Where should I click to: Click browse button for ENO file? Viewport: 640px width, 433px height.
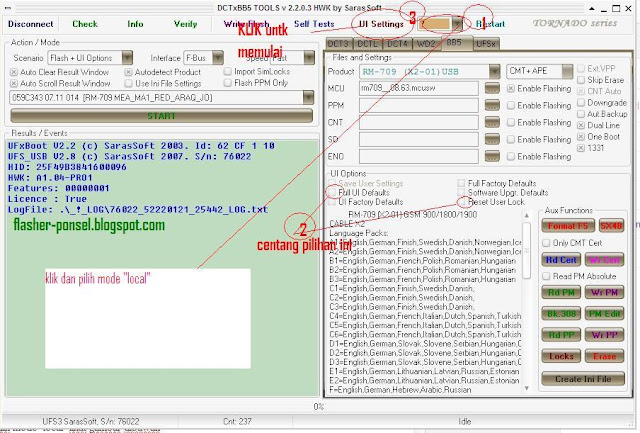pyautogui.click(x=492, y=156)
